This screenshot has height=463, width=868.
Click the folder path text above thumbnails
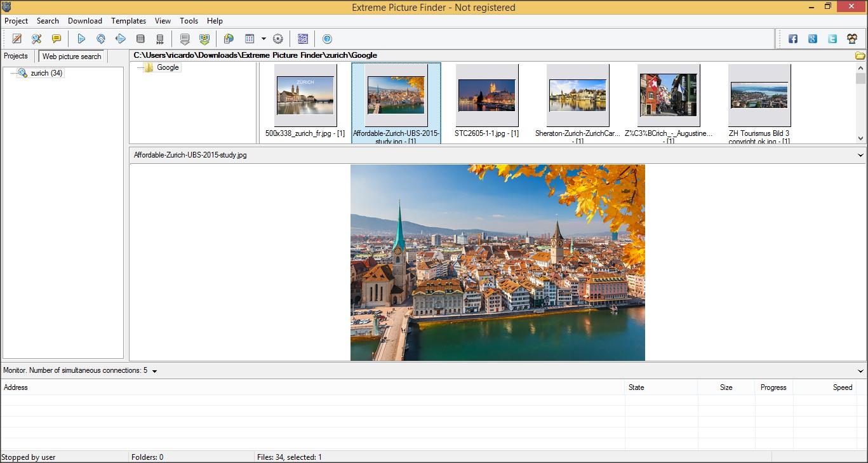point(255,55)
